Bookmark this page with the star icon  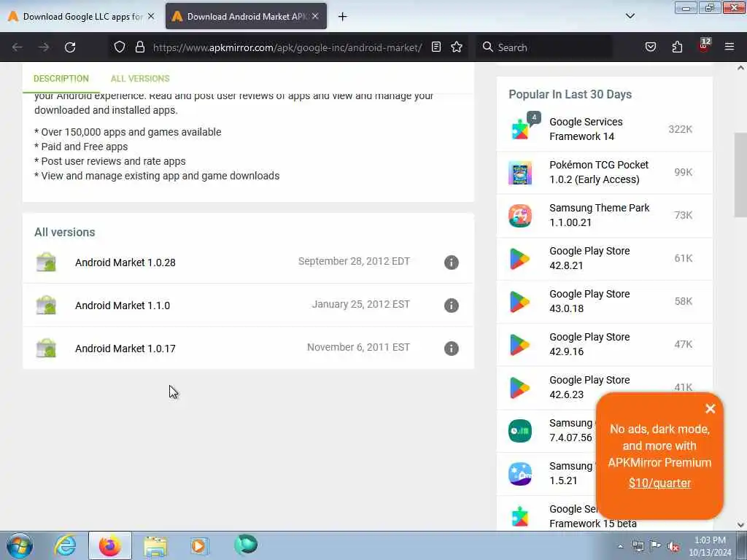point(457,47)
